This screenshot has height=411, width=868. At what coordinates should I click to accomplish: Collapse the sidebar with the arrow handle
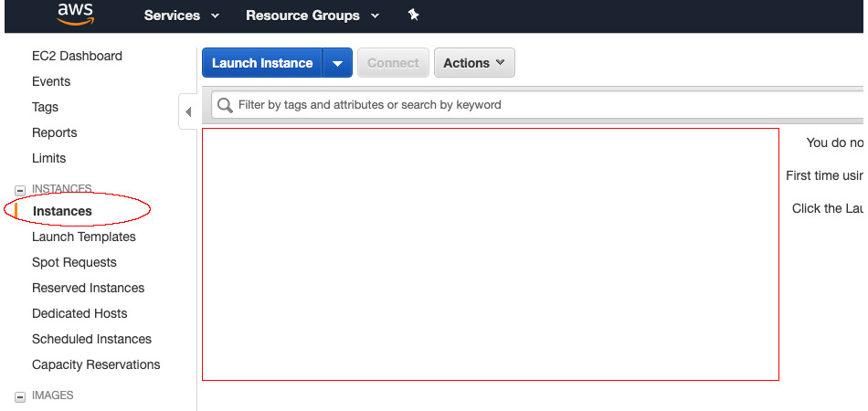pos(188,112)
